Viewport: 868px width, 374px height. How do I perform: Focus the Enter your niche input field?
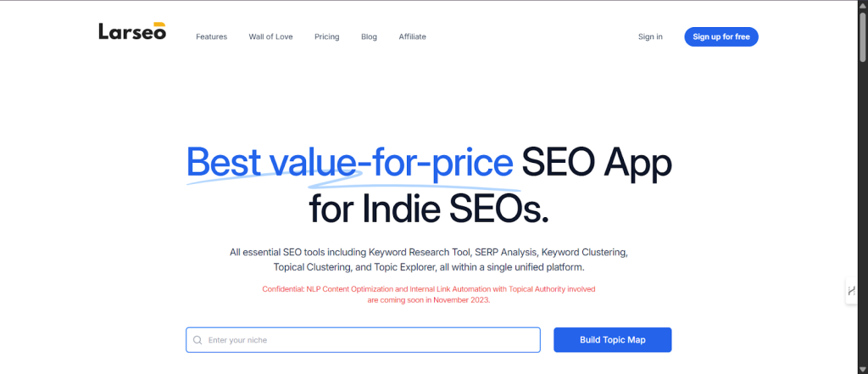[x=369, y=340]
